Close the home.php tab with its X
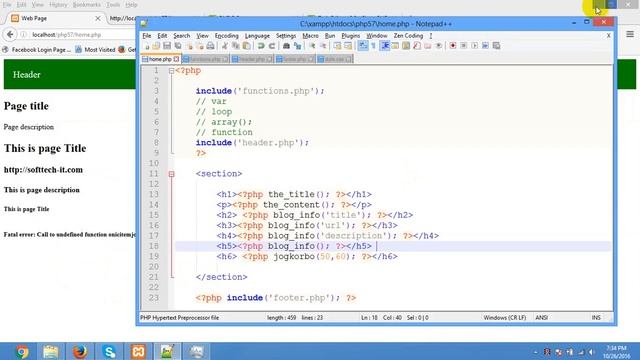Viewport: 640px width, 360px height. (x=176, y=59)
